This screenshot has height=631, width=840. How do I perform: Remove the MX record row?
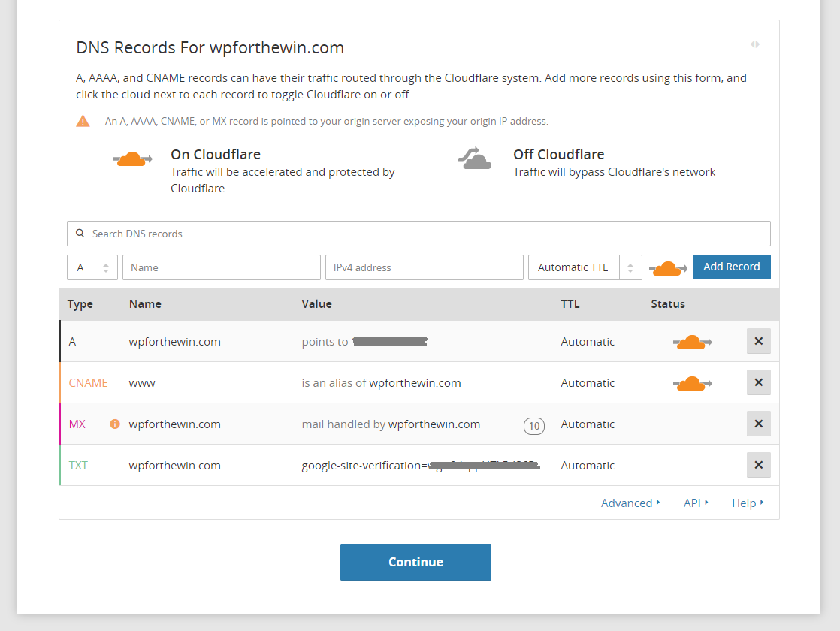(x=758, y=424)
